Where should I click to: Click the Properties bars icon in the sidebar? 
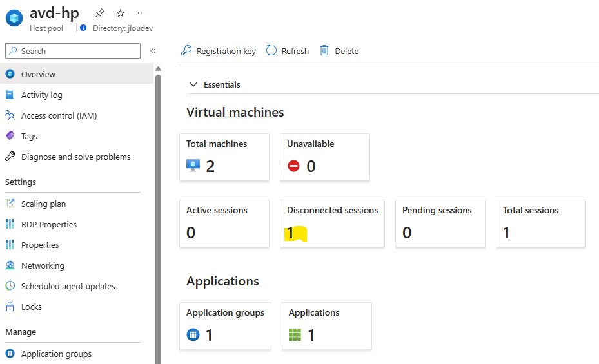10,245
